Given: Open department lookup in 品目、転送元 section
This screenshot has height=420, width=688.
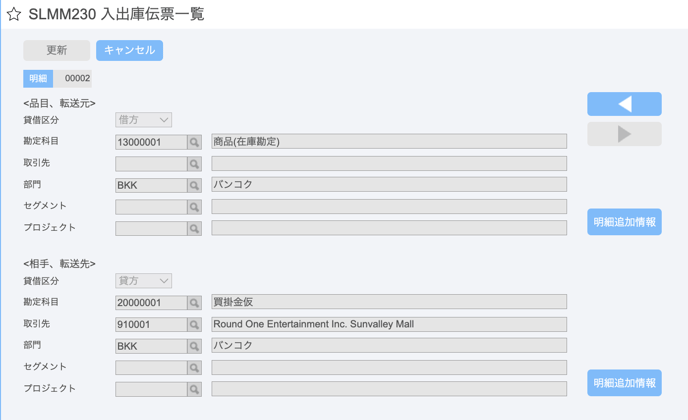Looking at the screenshot, I should (194, 185).
